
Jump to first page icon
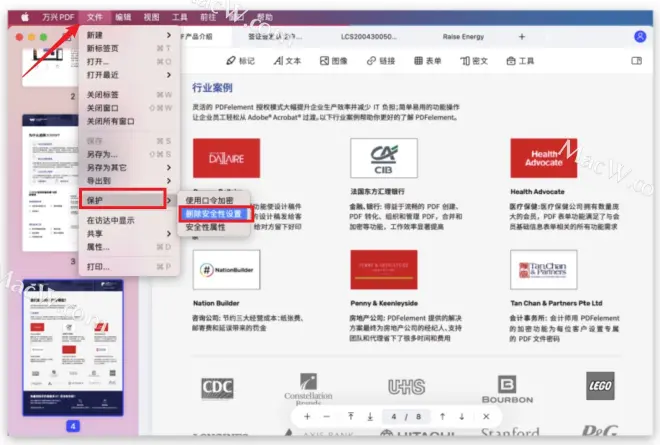pyautogui.click(x=351, y=416)
